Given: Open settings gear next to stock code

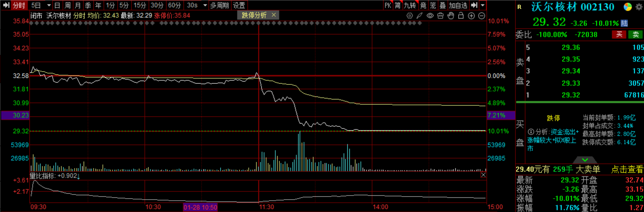Looking at the screenshot, I should (639, 7).
